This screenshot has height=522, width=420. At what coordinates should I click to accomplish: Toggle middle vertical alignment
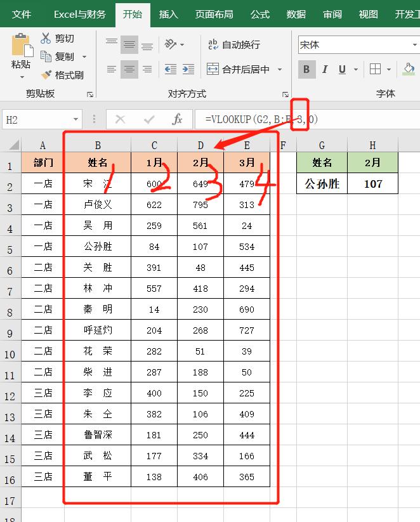[x=129, y=44]
